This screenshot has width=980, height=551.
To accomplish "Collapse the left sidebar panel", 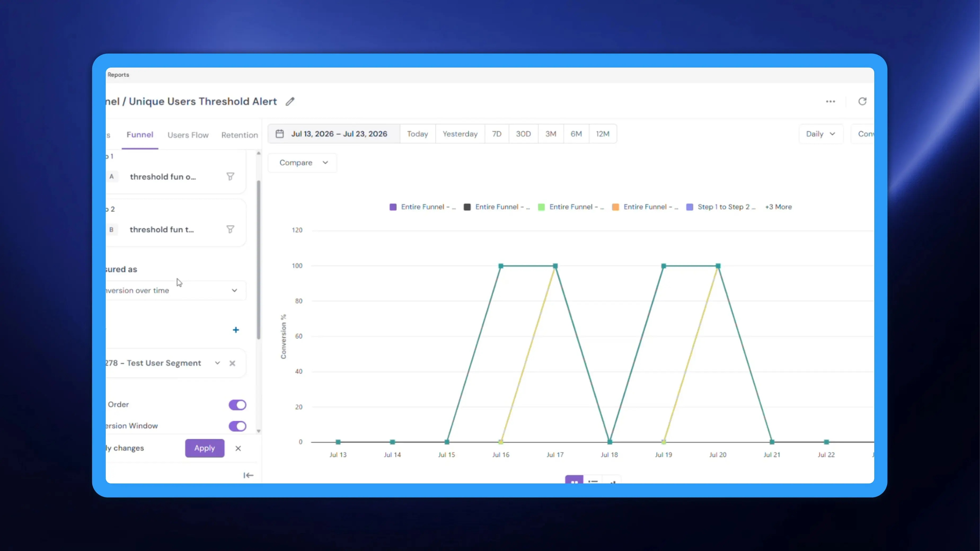I will 248,475.
